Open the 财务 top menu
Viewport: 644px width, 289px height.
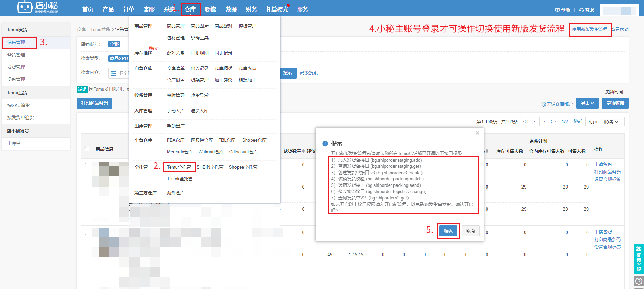[x=252, y=9]
